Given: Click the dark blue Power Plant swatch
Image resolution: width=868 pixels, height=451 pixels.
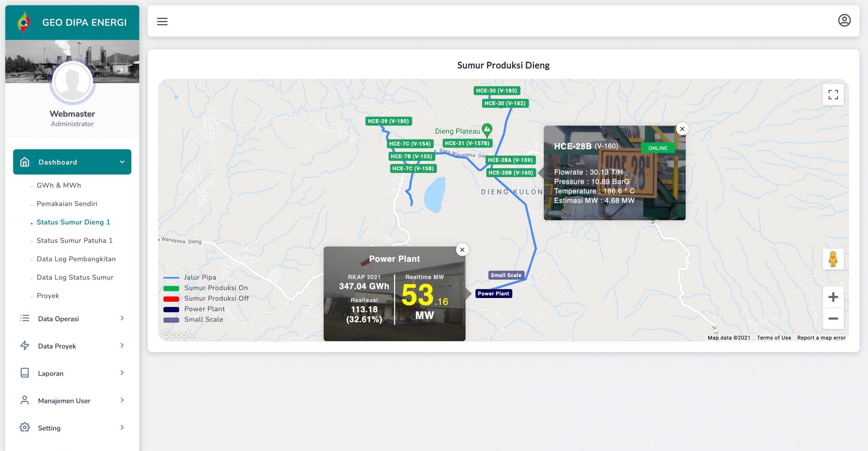Looking at the screenshot, I should tap(171, 310).
